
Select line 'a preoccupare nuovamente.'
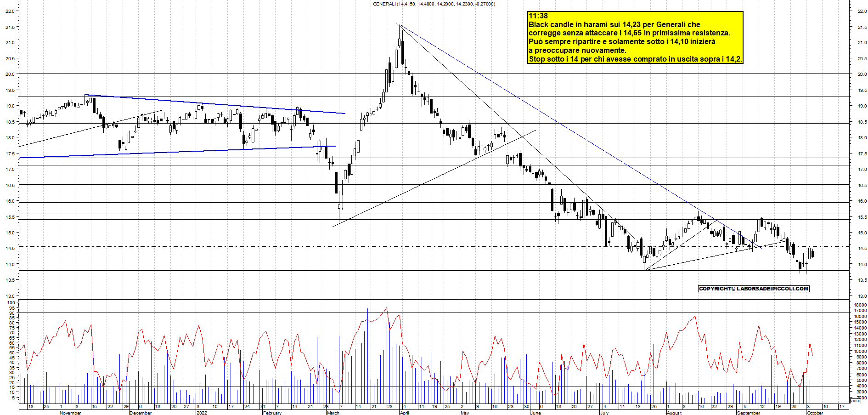click(577, 51)
